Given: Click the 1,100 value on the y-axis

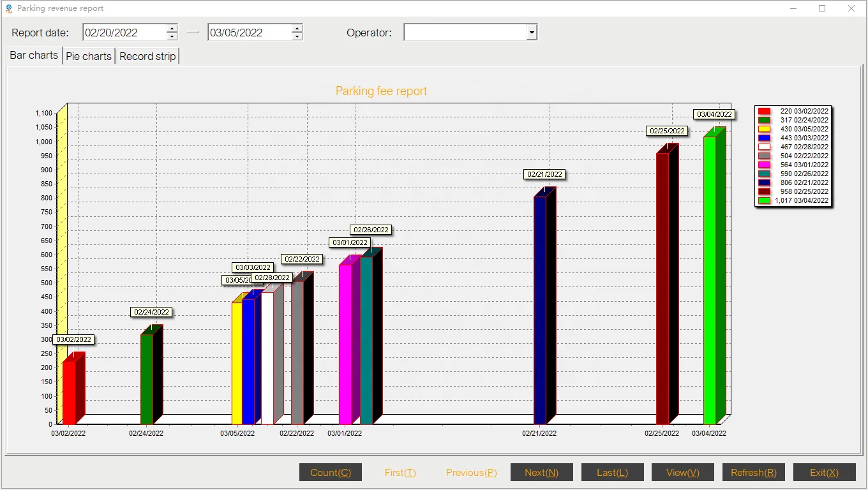Looking at the screenshot, I should click(x=44, y=113).
